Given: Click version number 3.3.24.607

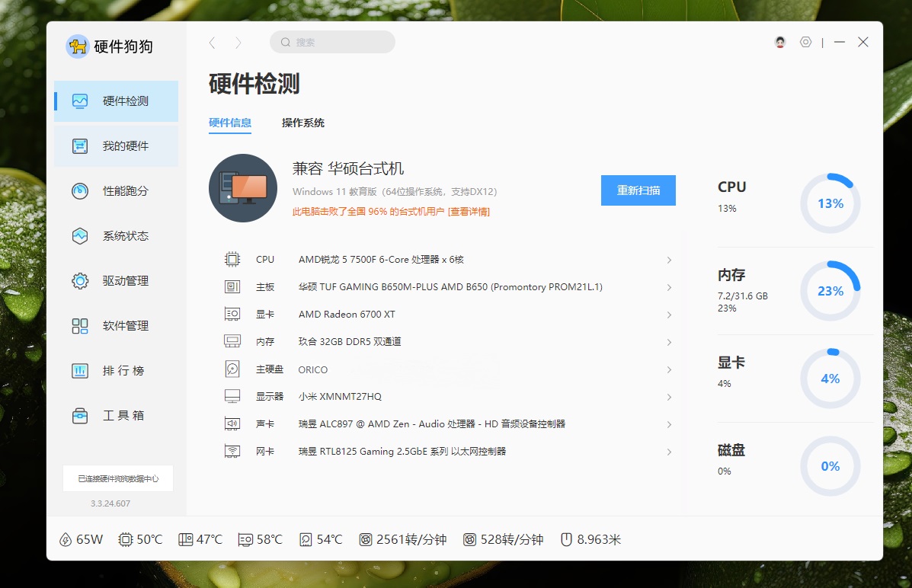Looking at the screenshot, I should (x=110, y=503).
